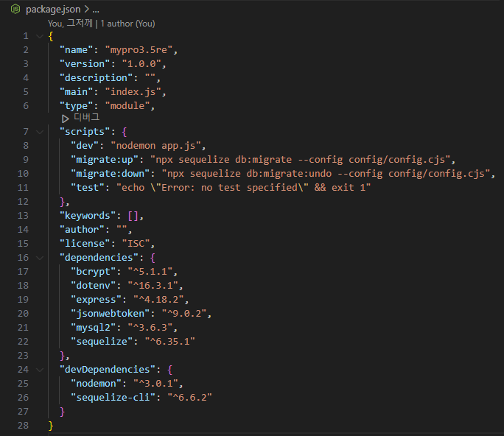Click the empty keywords array brackets
This screenshot has height=436, width=504.
click(133, 216)
